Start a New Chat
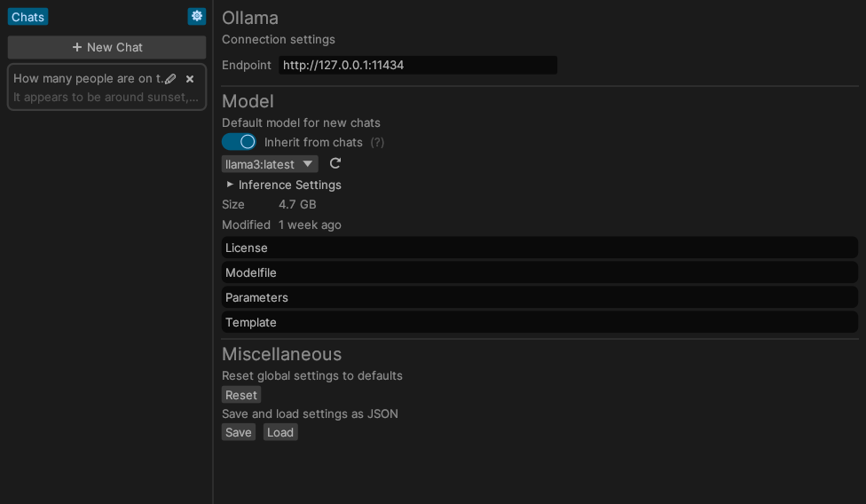866x504 pixels. tap(106, 48)
